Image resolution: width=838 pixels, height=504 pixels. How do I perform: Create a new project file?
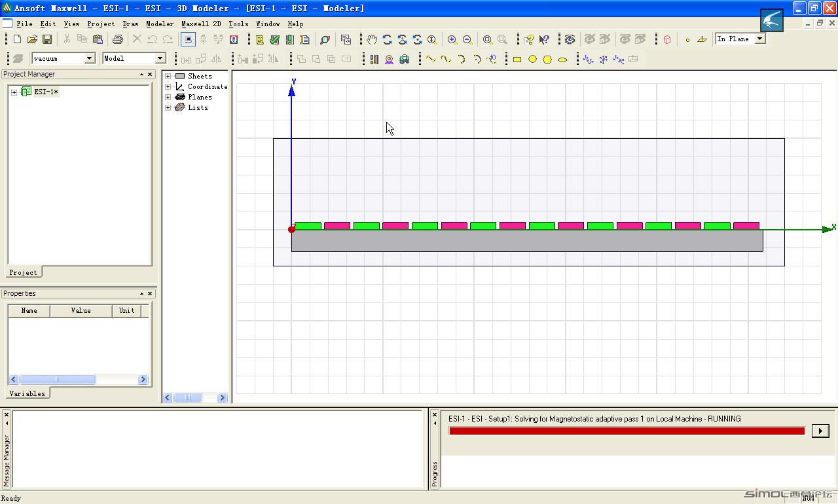17,39
